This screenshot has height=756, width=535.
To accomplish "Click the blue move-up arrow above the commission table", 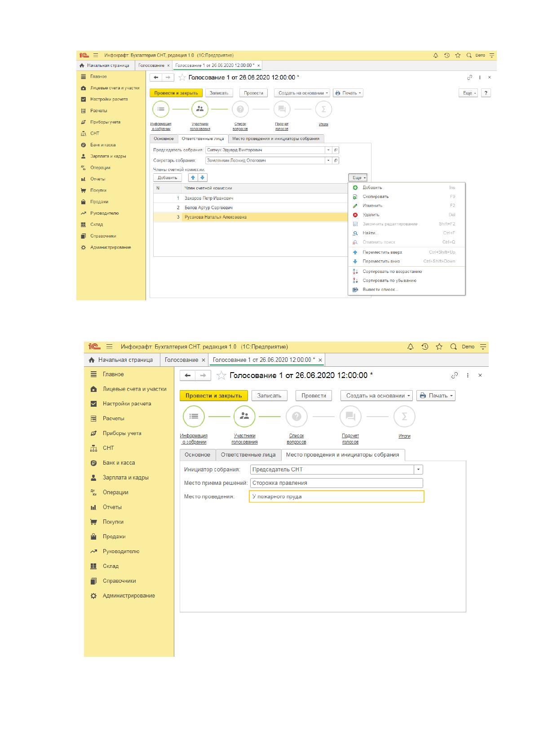I will (x=193, y=178).
